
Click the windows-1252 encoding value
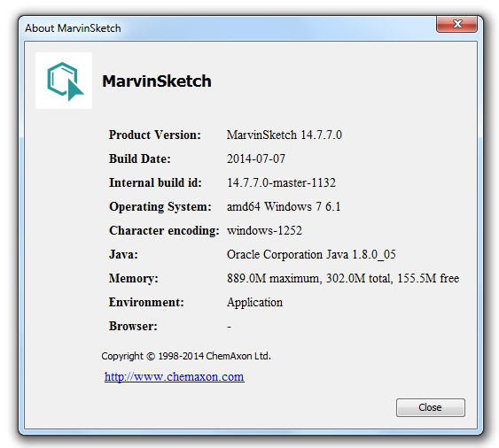tap(264, 230)
